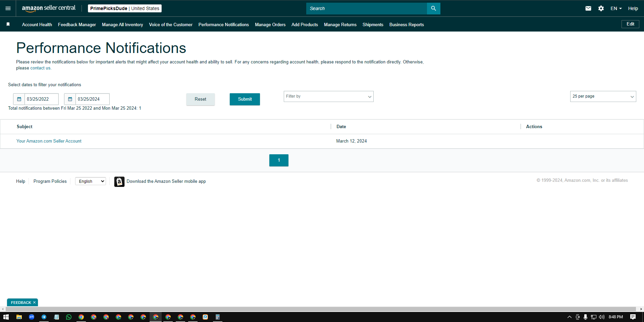Image resolution: width=644 pixels, height=322 pixels.
Task: Click the start date field 03/25/2022
Action: pos(42,99)
